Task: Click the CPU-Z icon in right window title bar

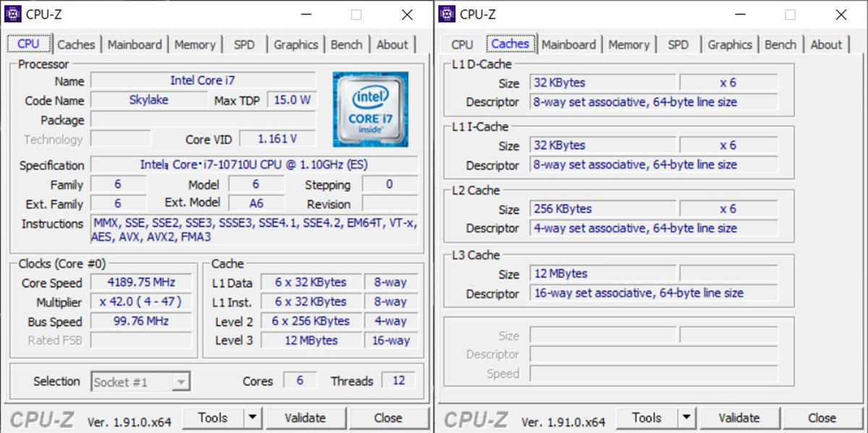Action: click(447, 14)
